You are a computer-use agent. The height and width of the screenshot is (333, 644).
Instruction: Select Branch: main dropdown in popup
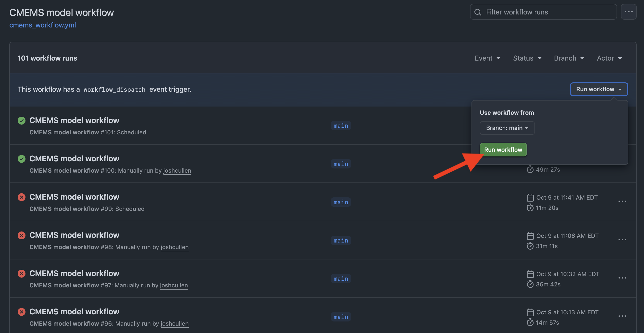pos(507,128)
